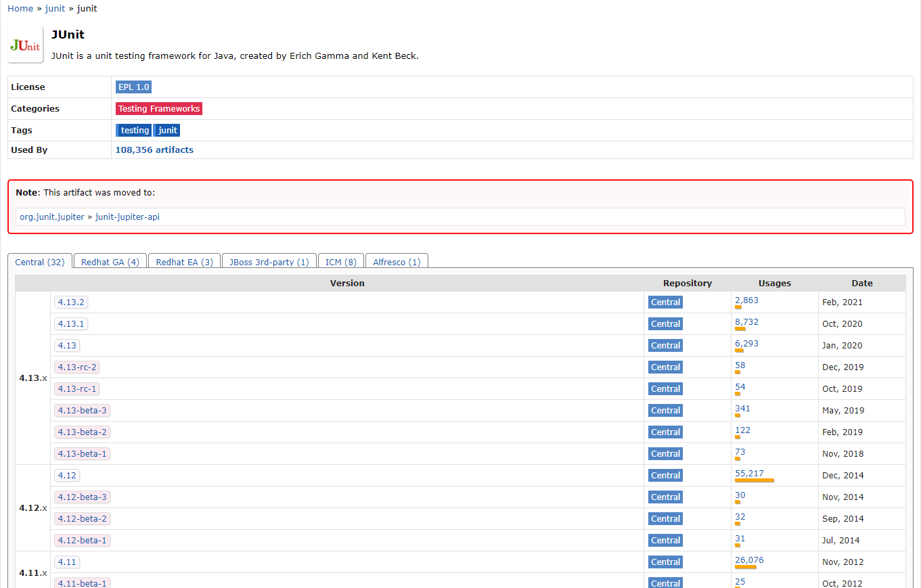Open version 4.13-beta-3
Screen dimensions: 921x588
point(82,411)
